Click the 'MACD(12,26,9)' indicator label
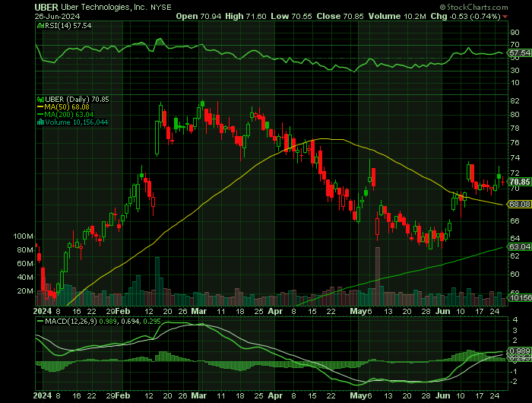532x403 pixels. 71,321
